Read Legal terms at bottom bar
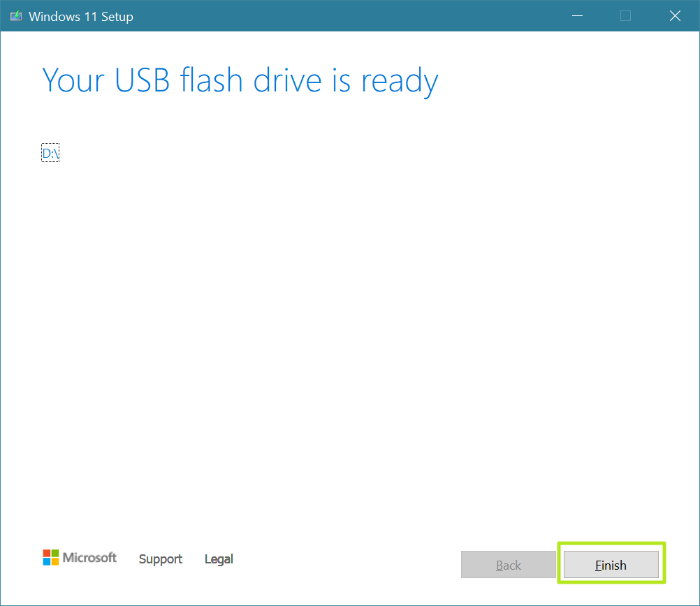The height and width of the screenshot is (606, 700). pyautogui.click(x=218, y=559)
